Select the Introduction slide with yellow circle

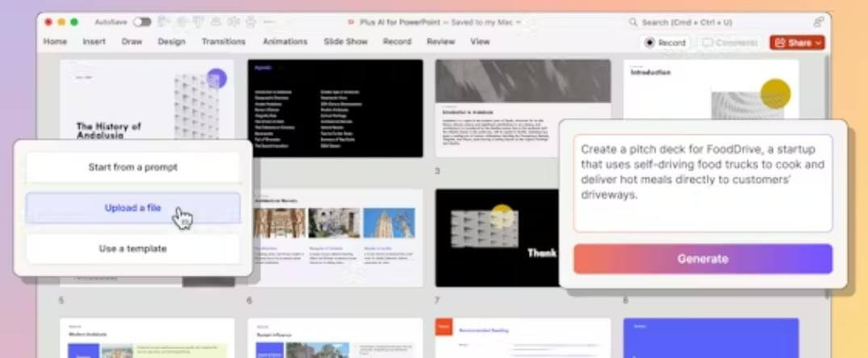tap(711, 89)
